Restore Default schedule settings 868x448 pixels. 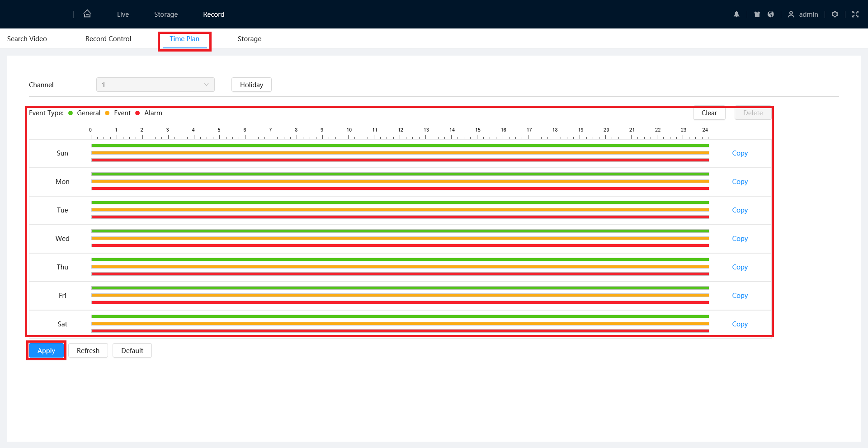(x=132, y=350)
